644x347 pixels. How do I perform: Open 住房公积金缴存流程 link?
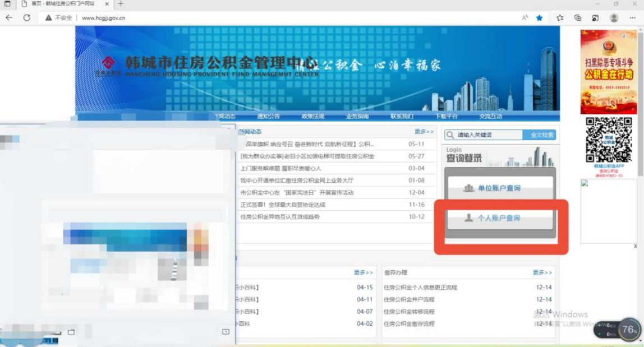click(x=409, y=323)
